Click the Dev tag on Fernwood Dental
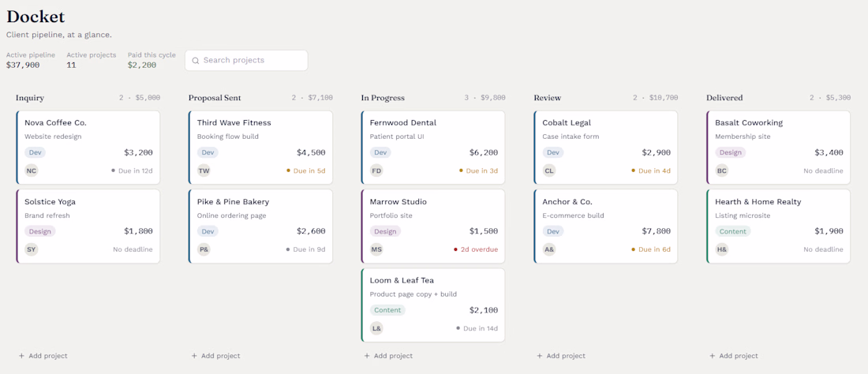The image size is (868, 374). (x=380, y=153)
